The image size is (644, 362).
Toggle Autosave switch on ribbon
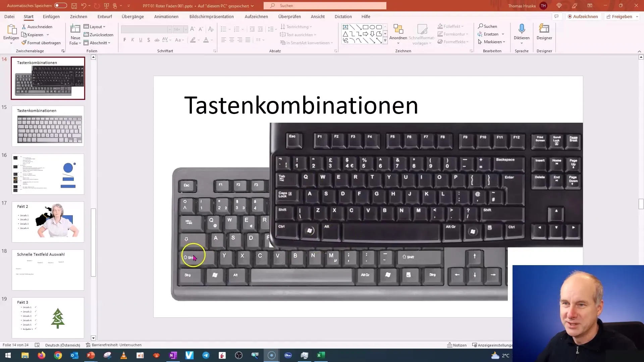tap(60, 5)
